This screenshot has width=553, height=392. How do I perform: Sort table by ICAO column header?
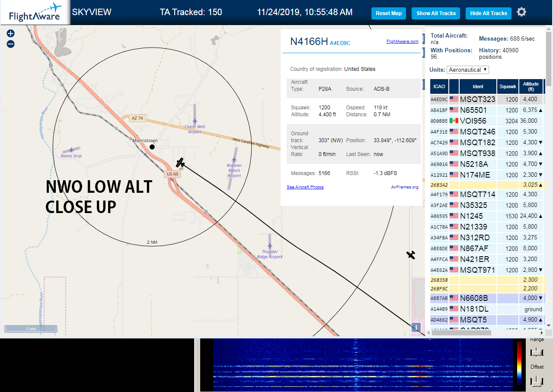click(439, 86)
